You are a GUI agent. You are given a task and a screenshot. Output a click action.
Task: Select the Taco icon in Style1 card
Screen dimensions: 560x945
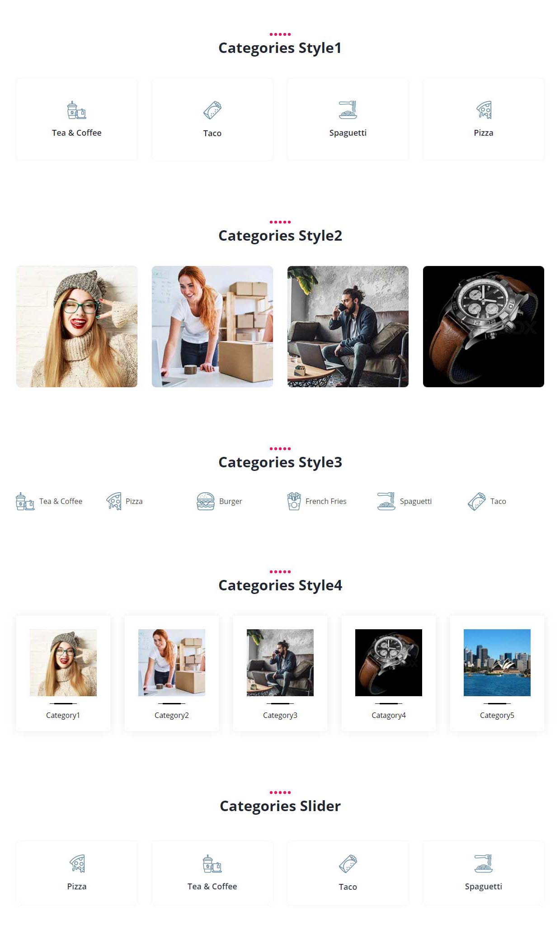point(212,110)
